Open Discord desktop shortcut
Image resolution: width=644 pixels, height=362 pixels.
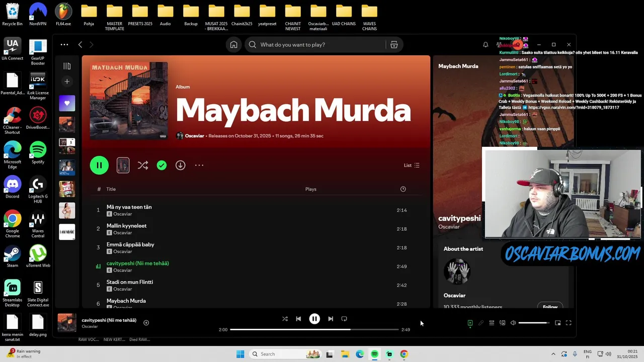pos(13,188)
